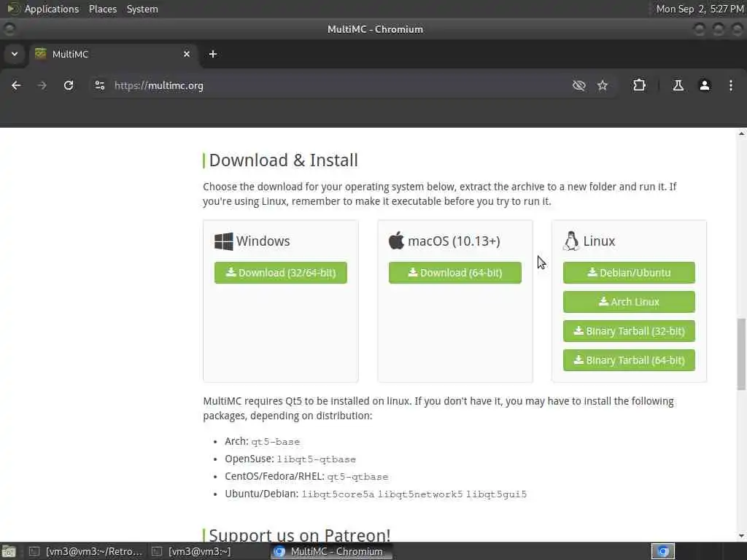Click the page vertical scrollbar thumb
The height and width of the screenshot is (560, 747).
(741, 354)
